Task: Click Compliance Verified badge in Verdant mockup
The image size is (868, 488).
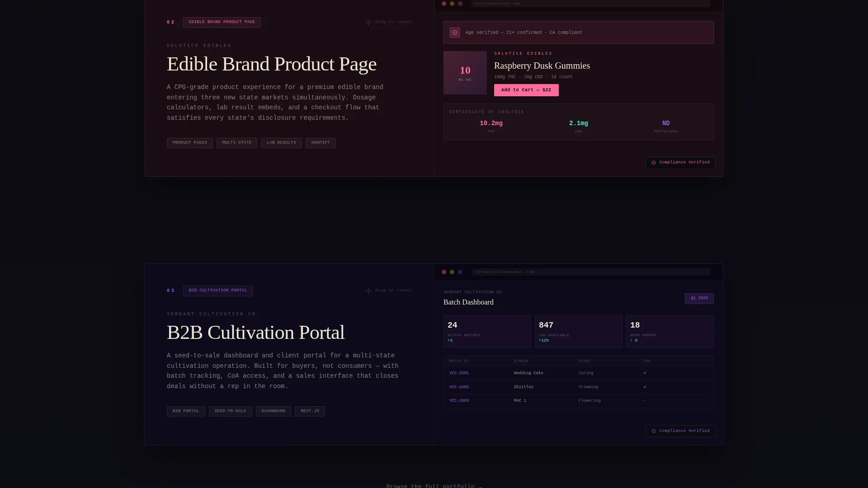Action: coord(680,431)
